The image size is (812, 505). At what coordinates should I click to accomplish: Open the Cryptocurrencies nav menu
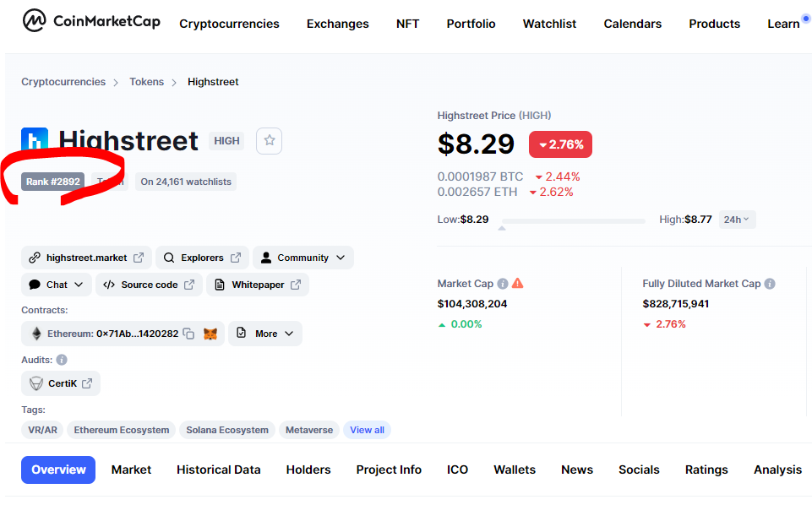[x=230, y=24]
